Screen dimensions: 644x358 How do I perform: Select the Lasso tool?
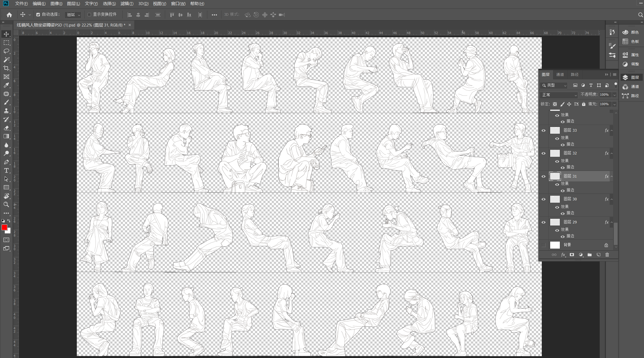pos(6,51)
